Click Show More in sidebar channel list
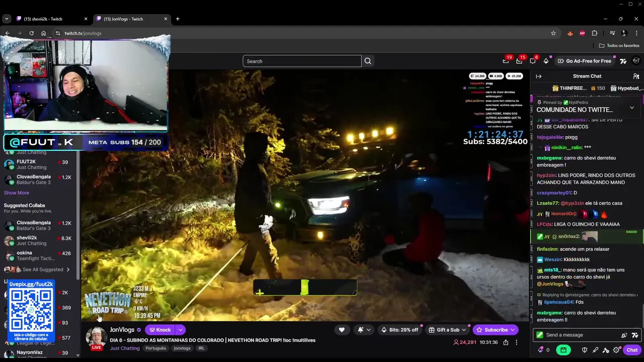 pyautogui.click(x=17, y=193)
